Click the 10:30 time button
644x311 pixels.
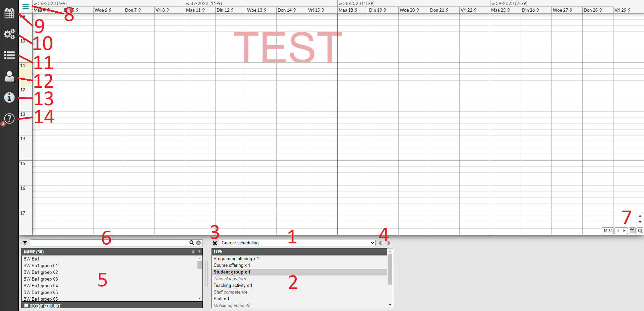point(608,231)
